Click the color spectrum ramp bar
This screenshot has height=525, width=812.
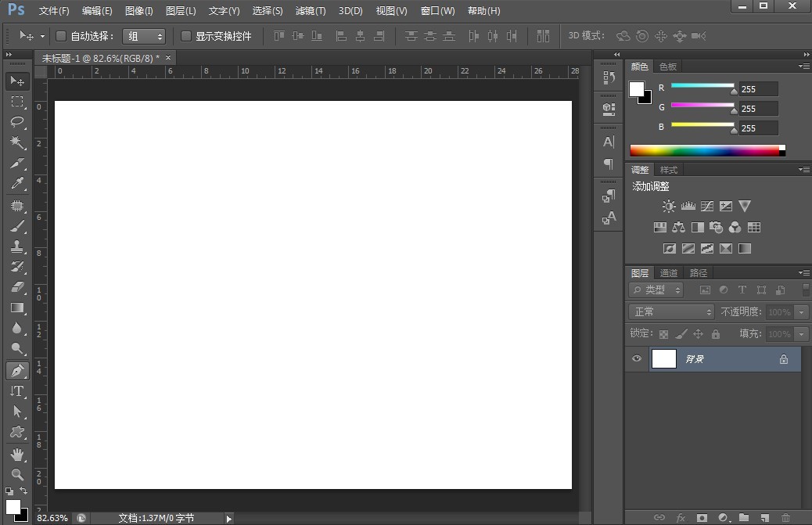point(705,150)
